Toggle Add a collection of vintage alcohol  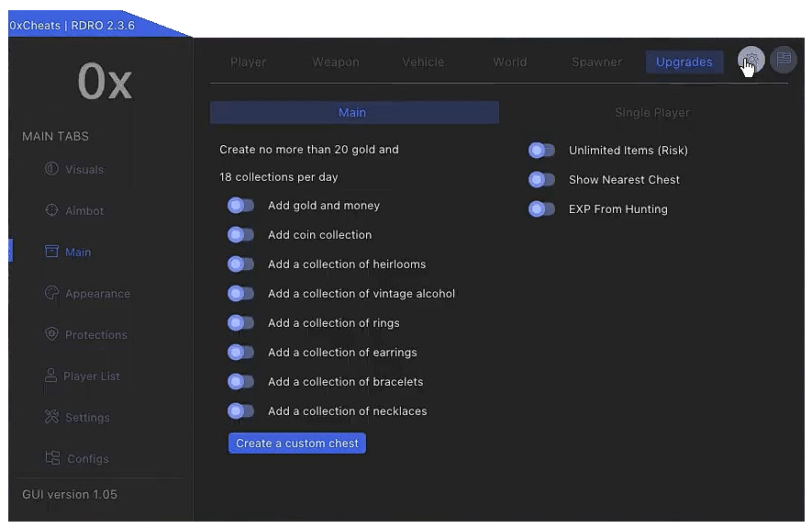pos(240,294)
